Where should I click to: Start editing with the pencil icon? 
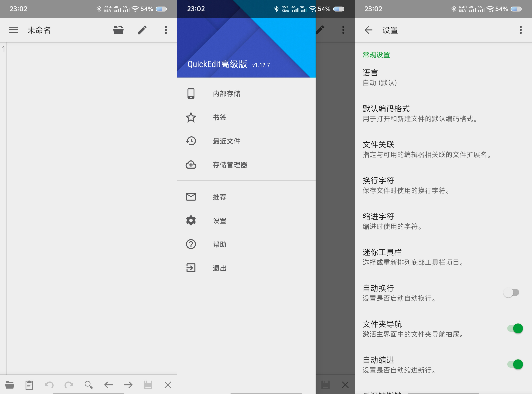click(142, 30)
